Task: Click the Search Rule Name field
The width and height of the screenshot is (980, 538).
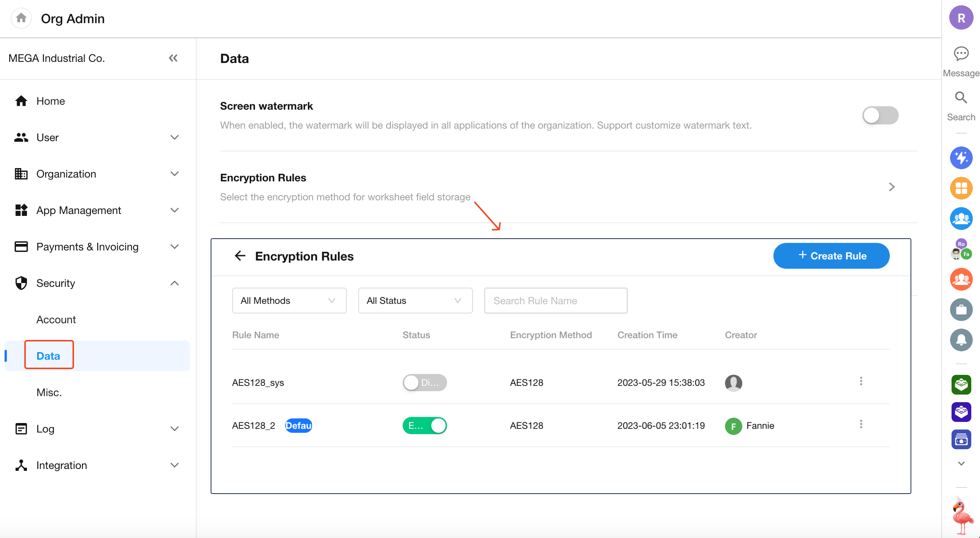Action: point(555,301)
